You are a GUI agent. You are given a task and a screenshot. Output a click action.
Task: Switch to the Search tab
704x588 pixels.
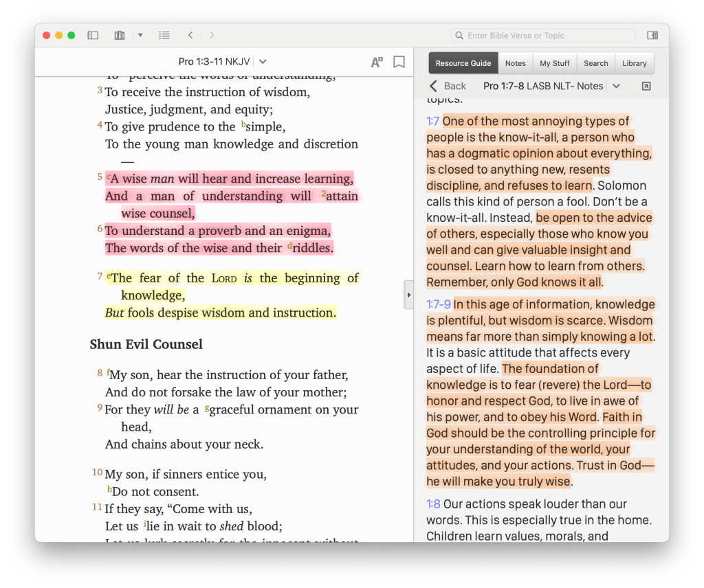(x=595, y=63)
